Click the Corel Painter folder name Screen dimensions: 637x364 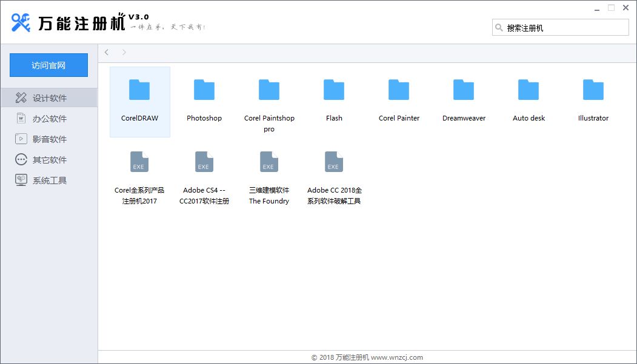(x=399, y=118)
